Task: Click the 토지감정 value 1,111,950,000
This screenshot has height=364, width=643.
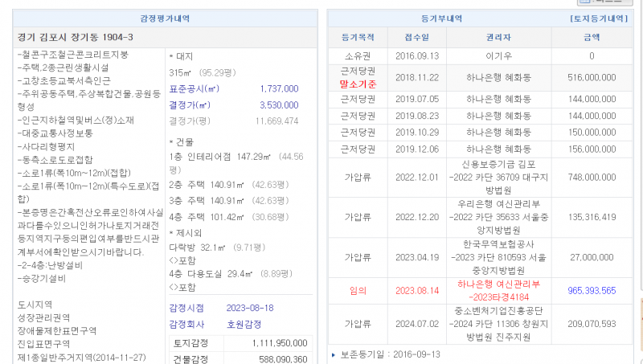Action: 274,342
